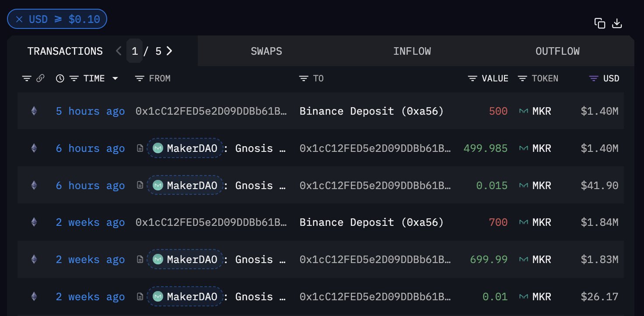Switch to the SWAPS tab
644x316 pixels.
pyautogui.click(x=266, y=51)
